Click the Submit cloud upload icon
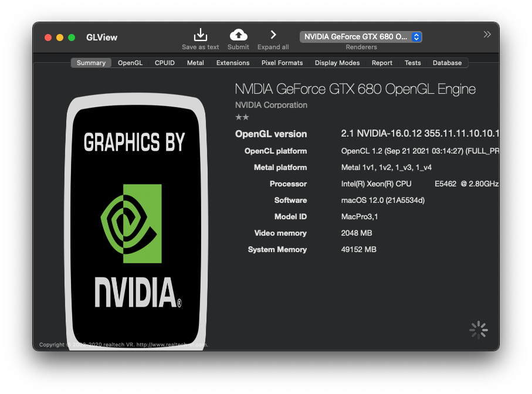532x394 pixels. [239, 35]
